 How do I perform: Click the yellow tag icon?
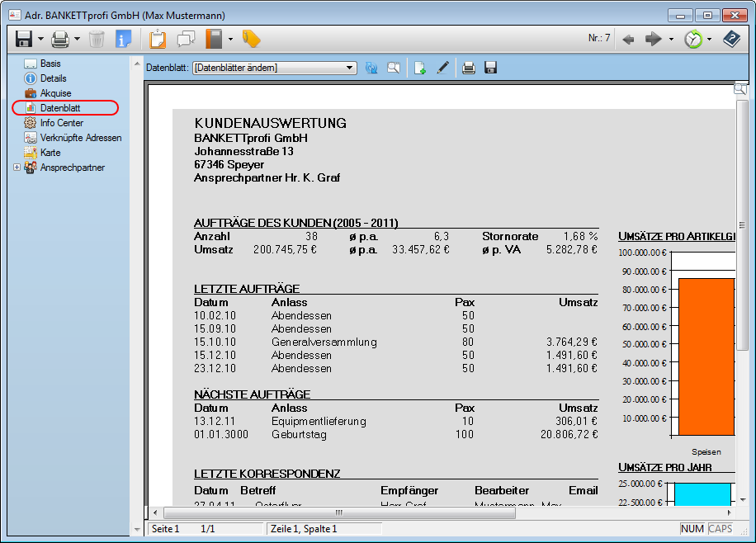click(x=252, y=39)
